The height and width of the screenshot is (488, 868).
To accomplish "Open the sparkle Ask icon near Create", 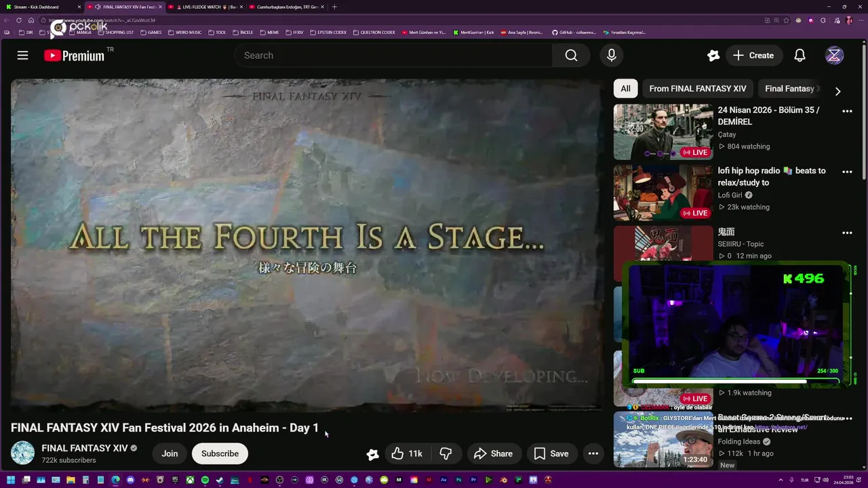I will (713, 56).
